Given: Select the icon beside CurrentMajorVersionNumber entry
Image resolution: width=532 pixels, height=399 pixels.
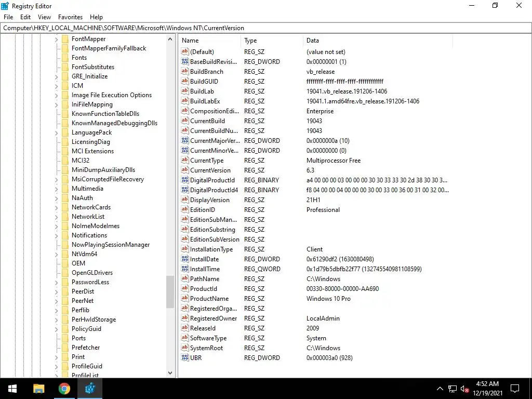Looking at the screenshot, I should pyautogui.click(x=185, y=140).
